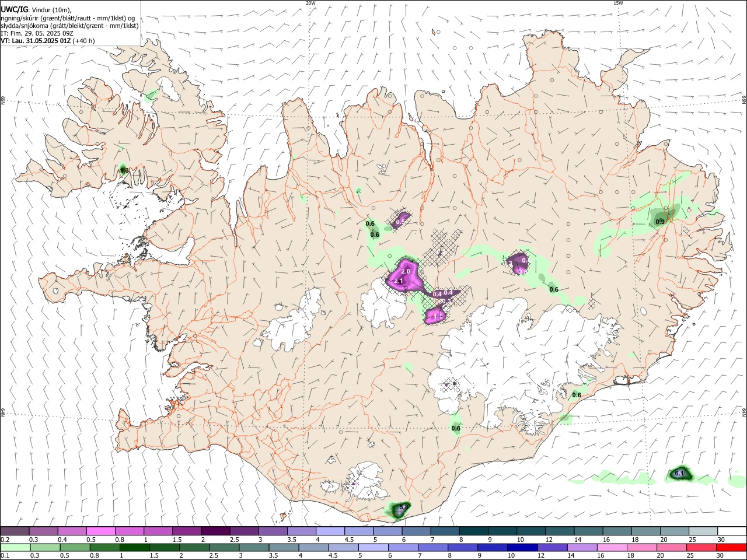Click the 15W longitude label
This screenshot has width=747, height=560.
coord(618,3)
